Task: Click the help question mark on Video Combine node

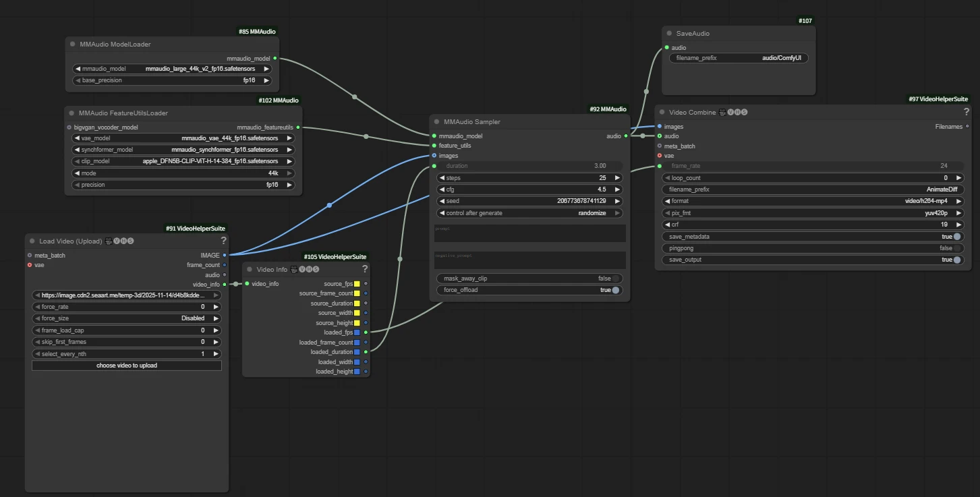Action: (x=966, y=112)
